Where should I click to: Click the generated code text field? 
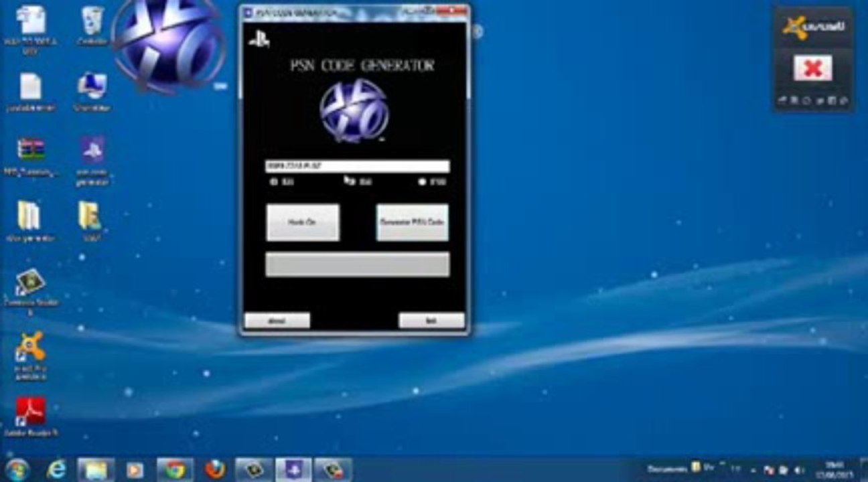point(357,166)
